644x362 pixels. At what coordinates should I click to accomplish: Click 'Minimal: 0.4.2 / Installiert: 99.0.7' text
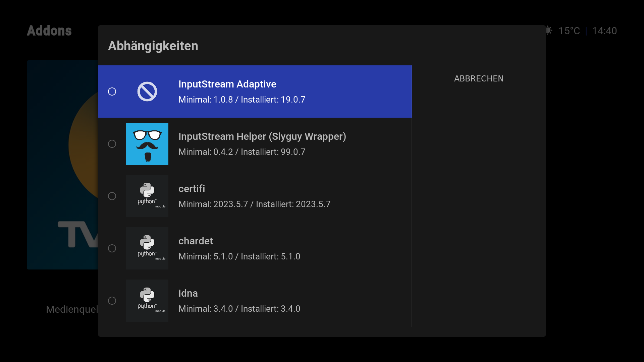pos(242,152)
